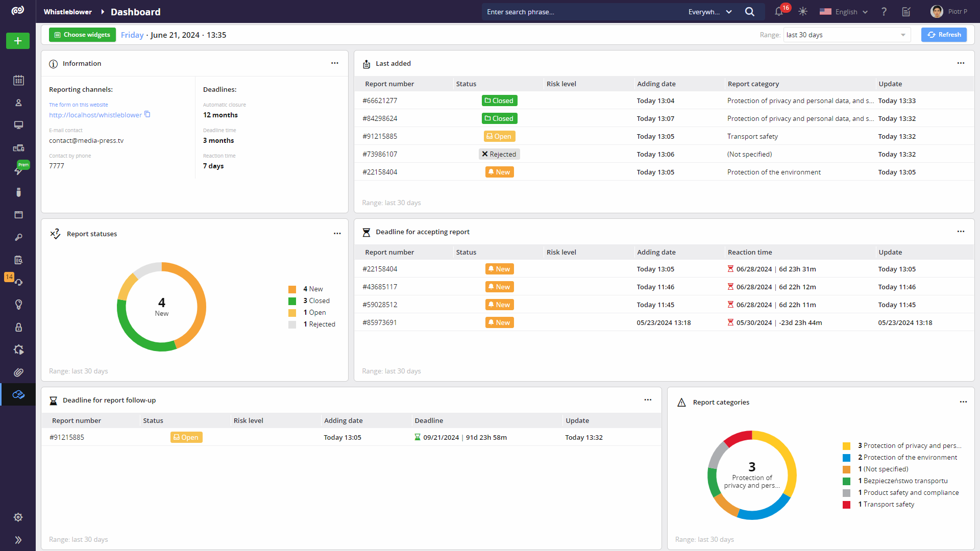This screenshot has width=980, height=551.
Task: Click the green Closed legend swatch
Action: 292,301
